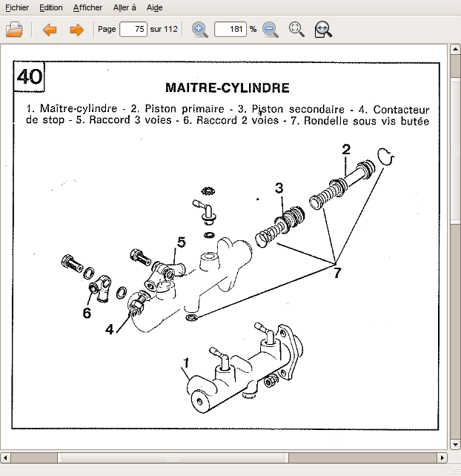Click the 'Piston primaire' legend text
461x476 pixels.
[185, 109]
